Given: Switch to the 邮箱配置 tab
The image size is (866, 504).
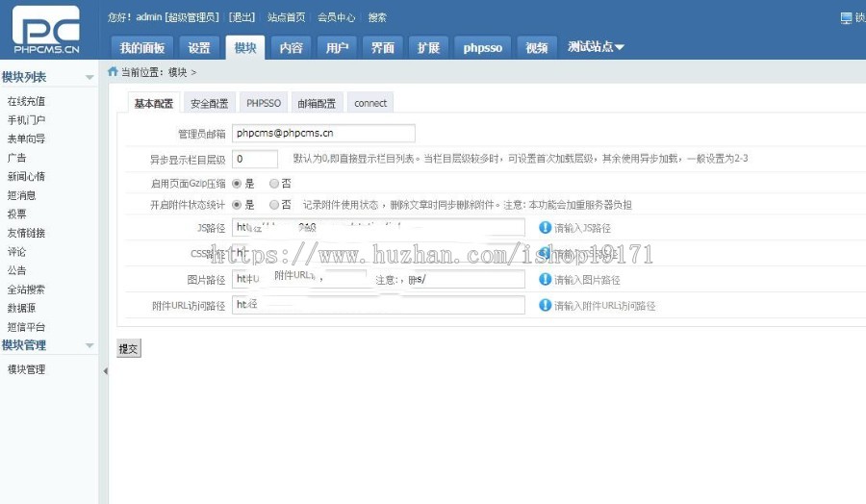Looking at the screenshot, I should [x=317, y=103].
